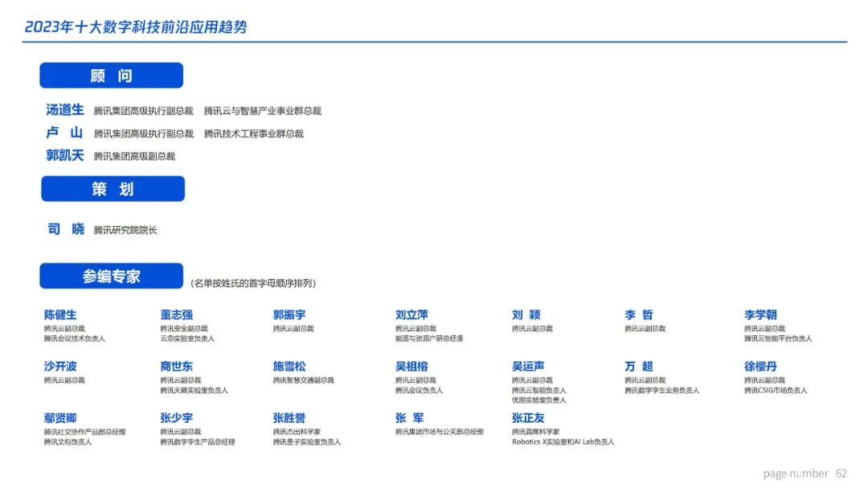Select the expert name 徐樱丹
The image size is (868, 488).
pos(760,366)
